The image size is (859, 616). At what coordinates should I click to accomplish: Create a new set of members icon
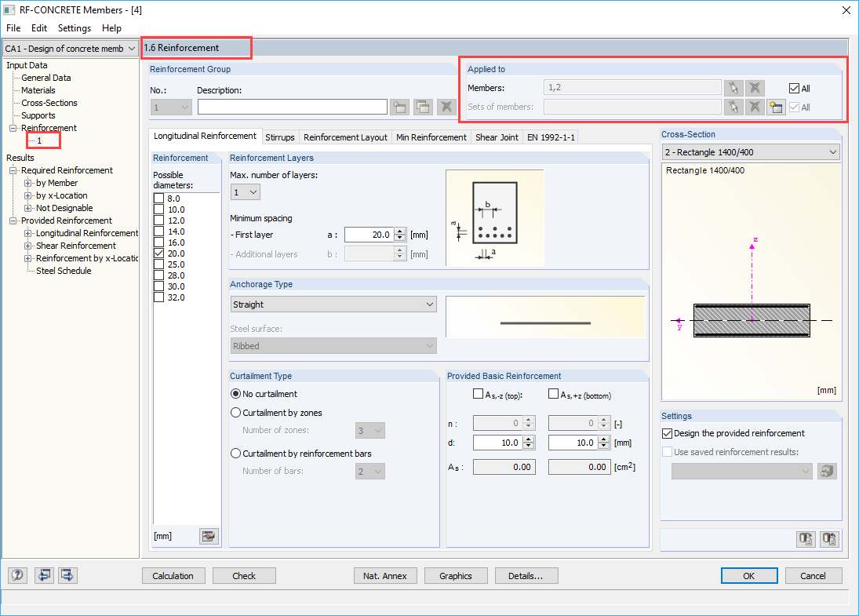point(776,107)
